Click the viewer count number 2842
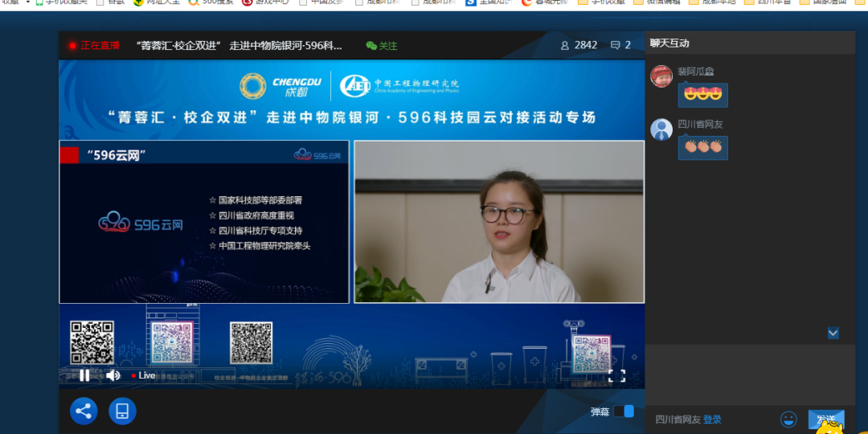The width and height of the screenshot is (868, 434). pyautogui.click(x=586, y=45)
